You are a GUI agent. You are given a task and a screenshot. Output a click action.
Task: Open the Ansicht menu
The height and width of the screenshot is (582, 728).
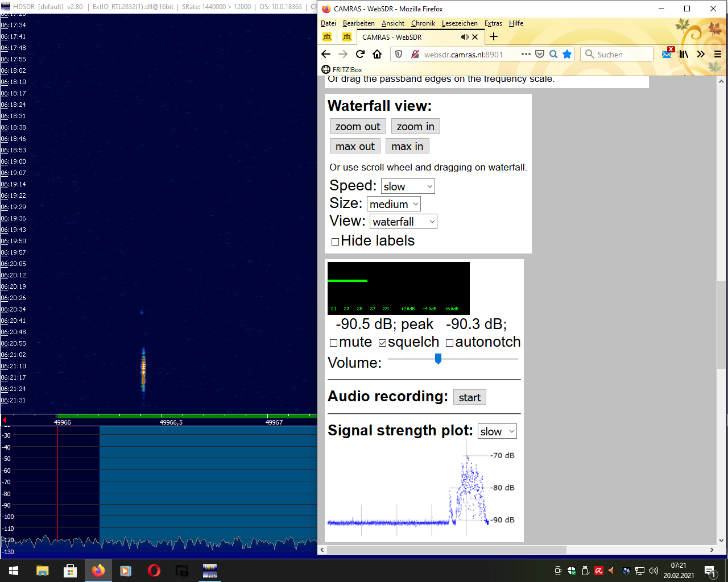[393, 23]
